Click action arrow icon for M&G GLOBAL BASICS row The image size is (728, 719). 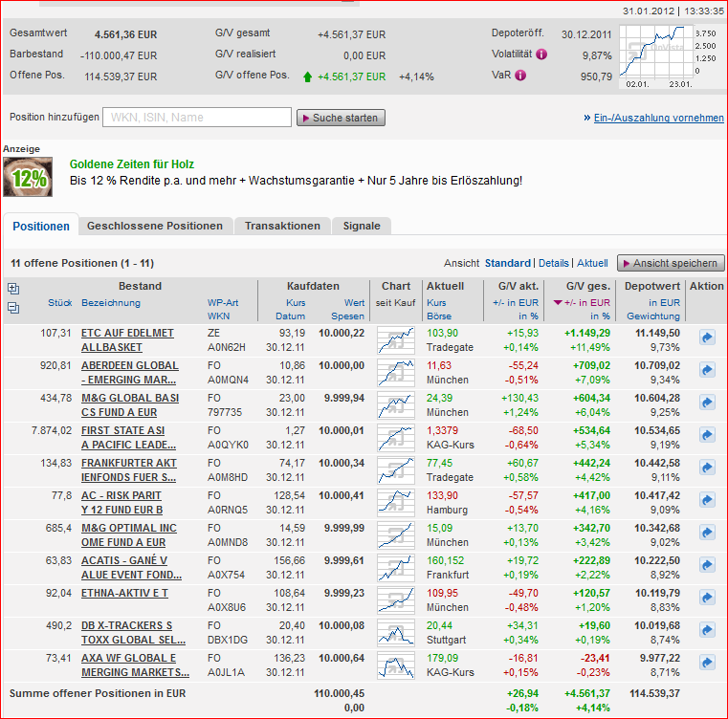tap(707, 403)
